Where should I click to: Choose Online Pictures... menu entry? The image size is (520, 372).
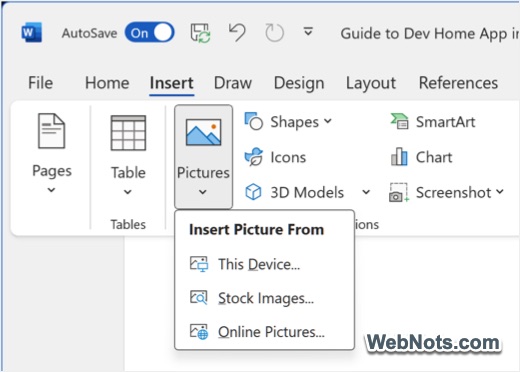click(x=264, y=332)
